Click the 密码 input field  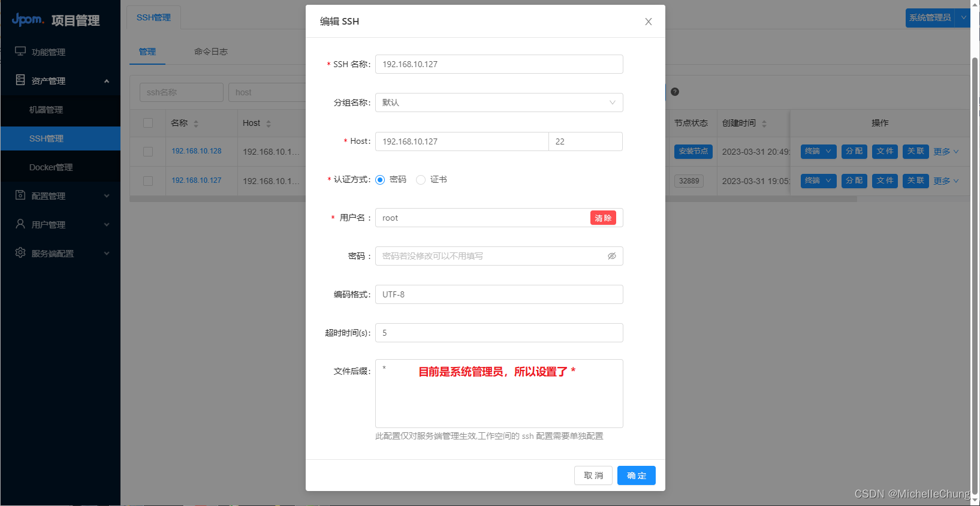coord(499,256)
